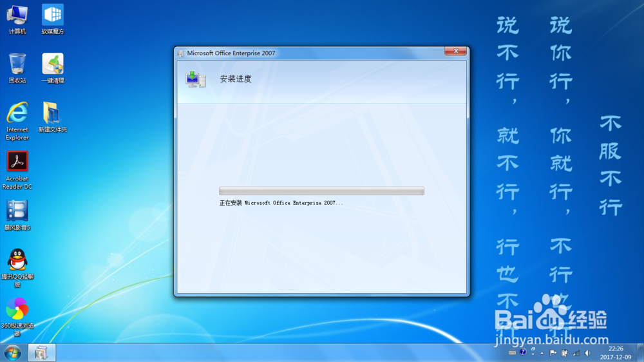
Task: Open the Action Center flag icon
Action: click(x=553, y=353)
